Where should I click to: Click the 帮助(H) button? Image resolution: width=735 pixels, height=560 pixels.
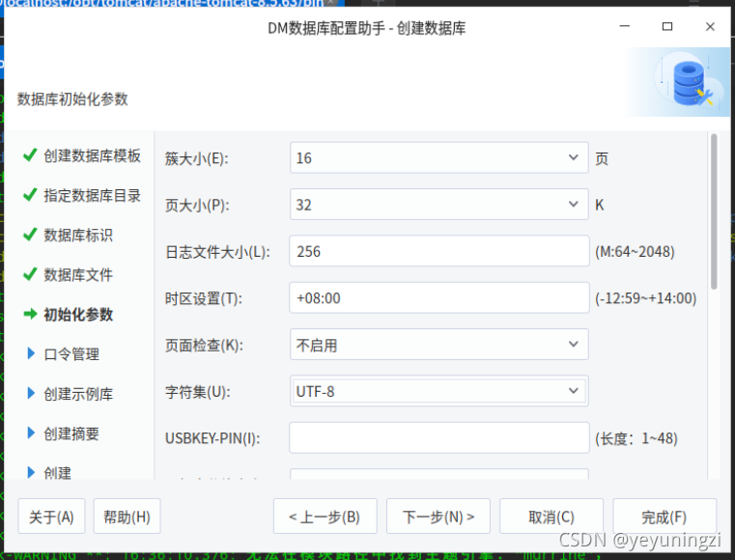pyautogui.click(x=127, y=517)
